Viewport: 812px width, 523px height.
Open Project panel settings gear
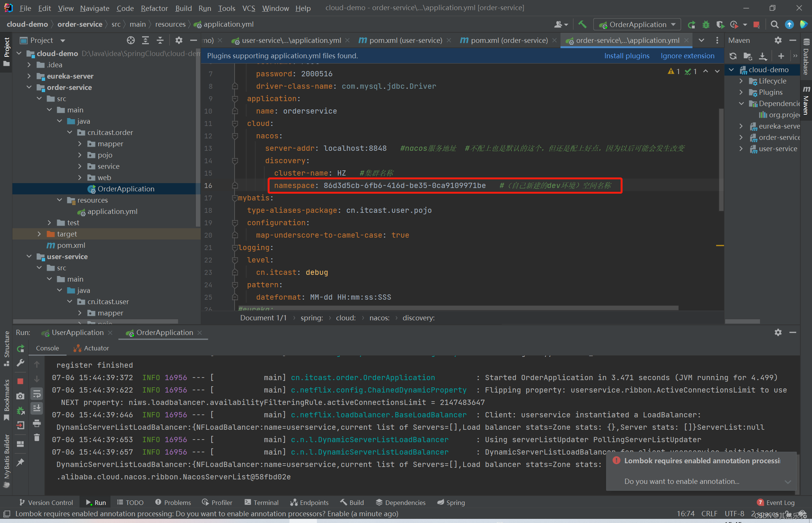point(179,40)
